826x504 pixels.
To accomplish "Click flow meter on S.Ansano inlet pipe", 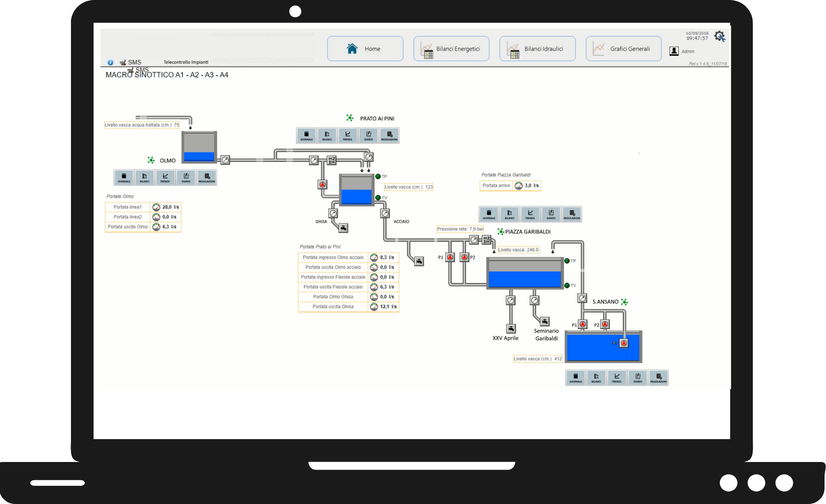I will pyautogui.click(x=582, y=298).
